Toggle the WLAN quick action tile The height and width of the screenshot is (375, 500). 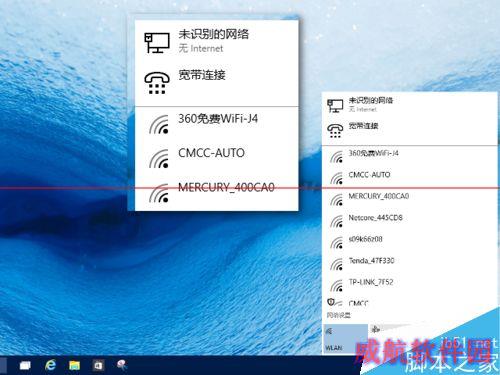345,338
